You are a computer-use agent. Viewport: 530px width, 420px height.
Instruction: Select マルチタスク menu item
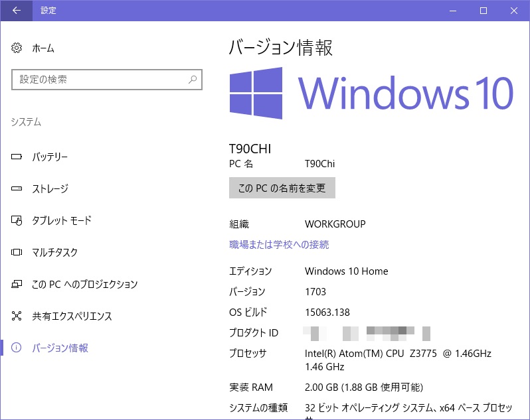click(54, 252)
